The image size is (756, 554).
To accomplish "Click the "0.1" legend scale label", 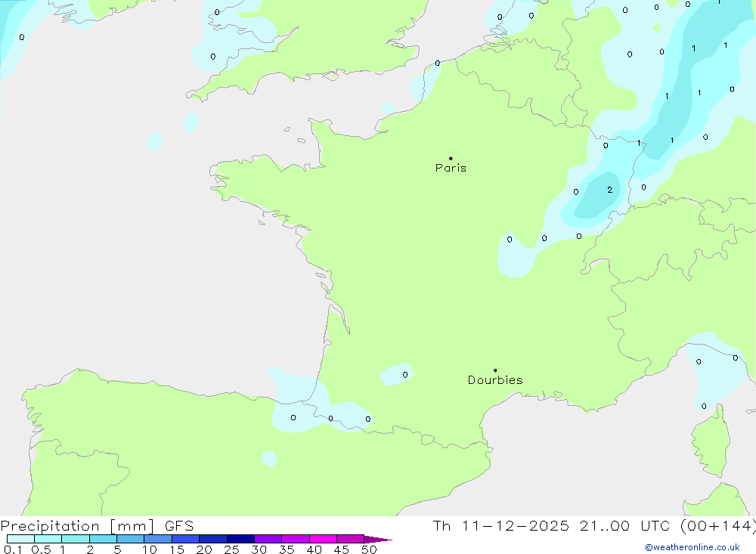I will pos(13,549).
